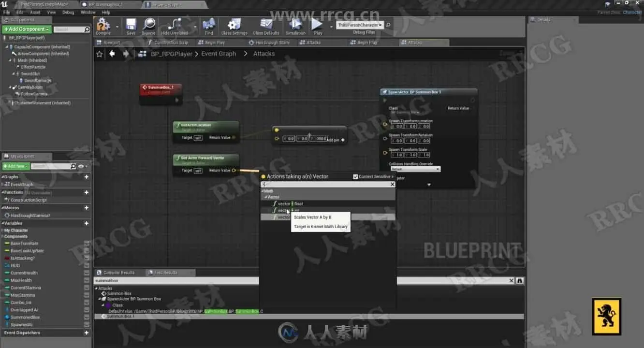
Task: Navigate forward with the graph right arrow
Action: tap(126, 54)
